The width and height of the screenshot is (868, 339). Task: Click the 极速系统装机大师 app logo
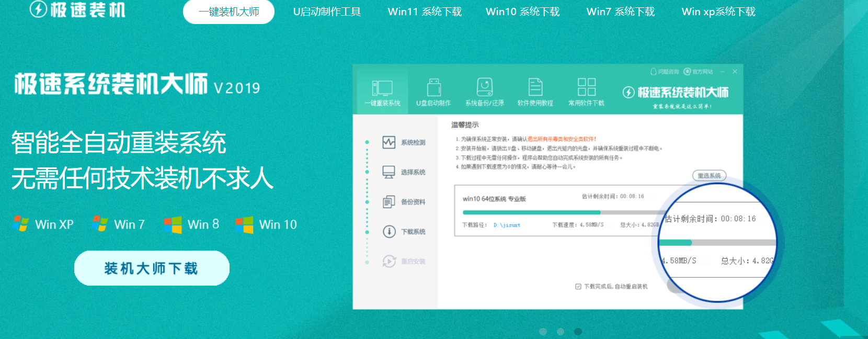point(676,93)
